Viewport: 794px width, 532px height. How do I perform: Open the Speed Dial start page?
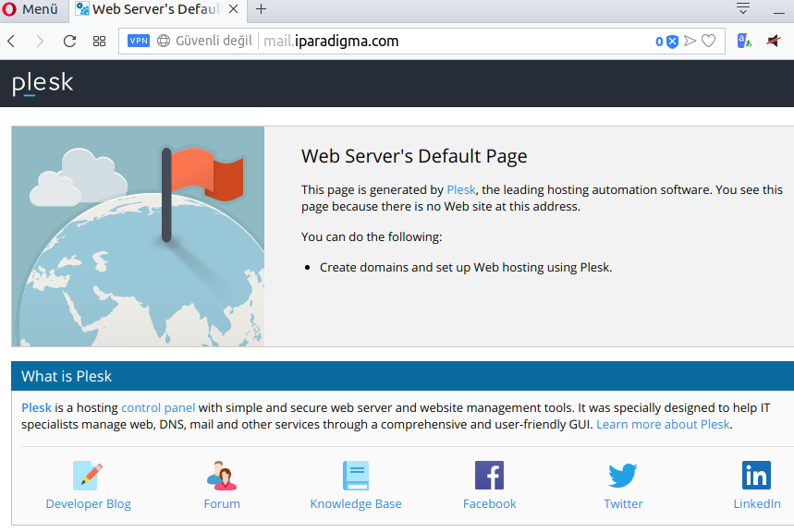coord(99,41)
